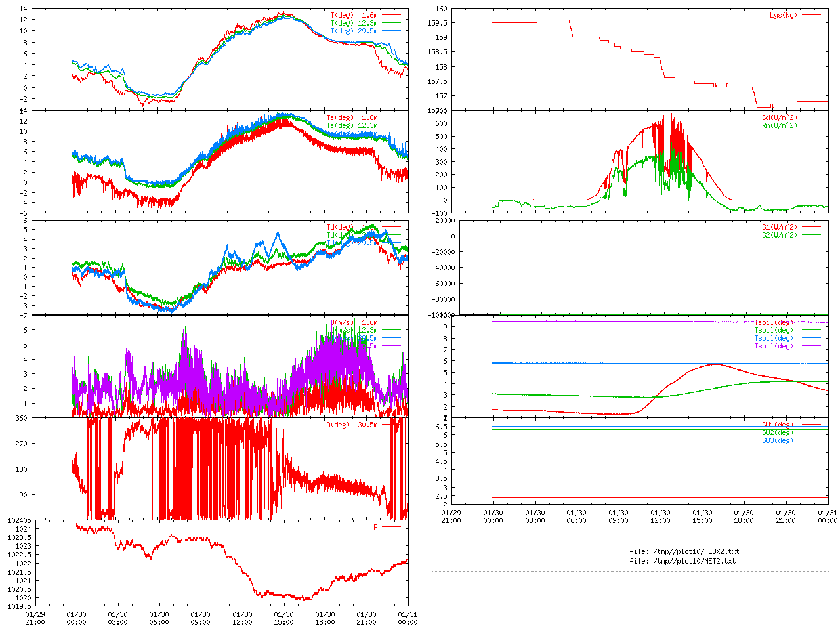The image size is (840, 630).
Task: Click the red T(deg) 1.6m legend line
Action: coord(392,15)
